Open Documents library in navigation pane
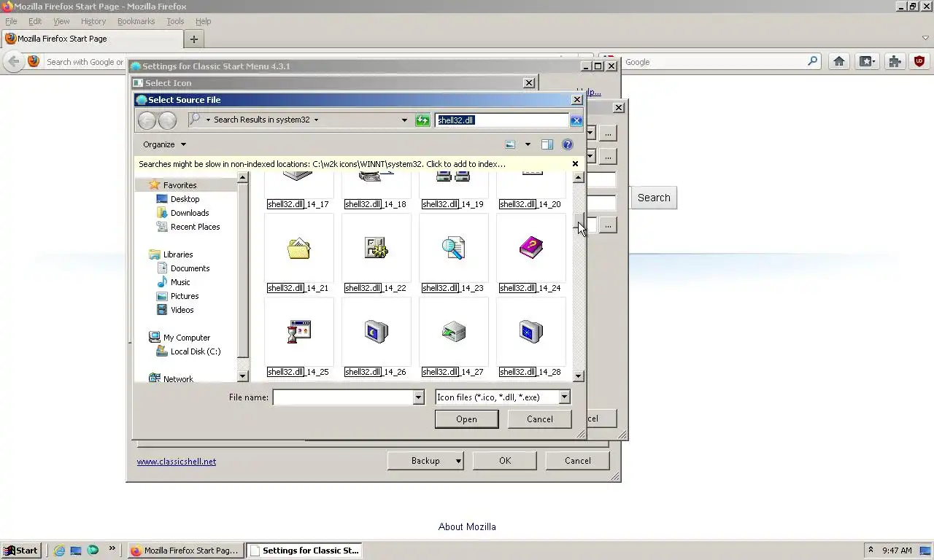The image size is (934, 560). (x=190, y=268)
